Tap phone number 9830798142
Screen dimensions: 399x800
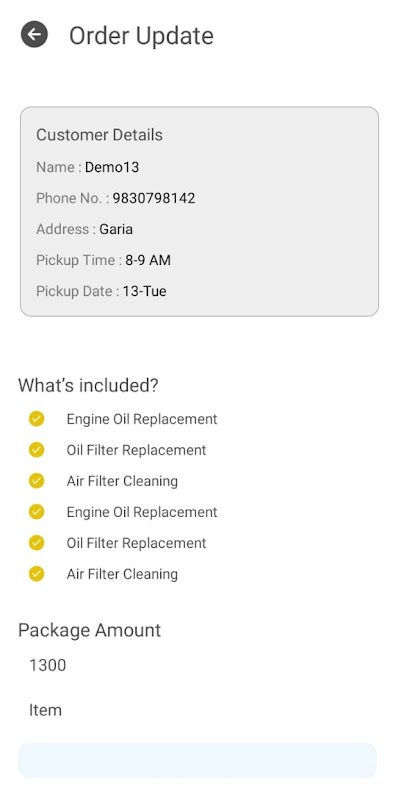point(154,198)
